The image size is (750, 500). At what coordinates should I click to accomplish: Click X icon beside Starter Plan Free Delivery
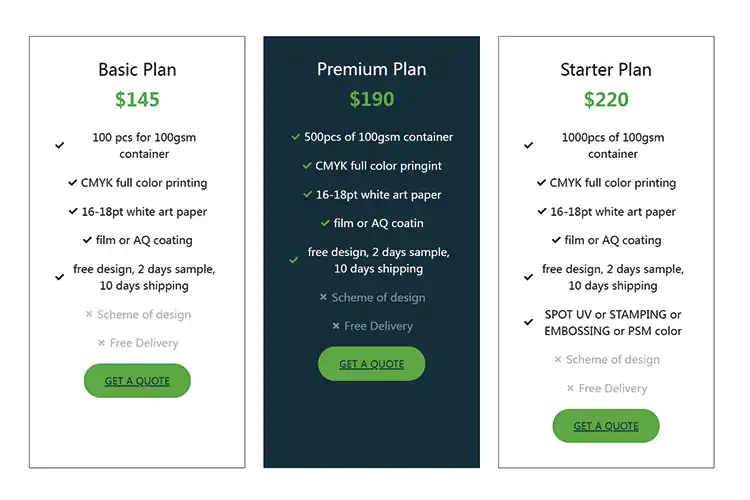570,388
